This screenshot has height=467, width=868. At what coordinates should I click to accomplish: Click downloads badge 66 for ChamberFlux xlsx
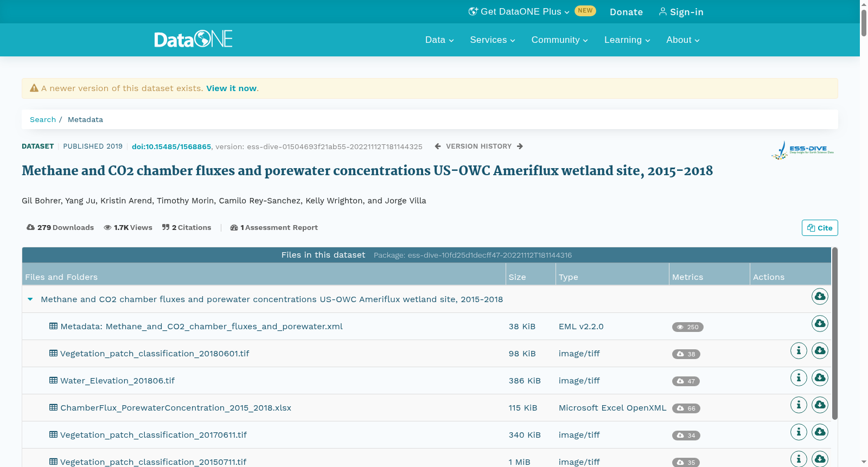point(686,408)
